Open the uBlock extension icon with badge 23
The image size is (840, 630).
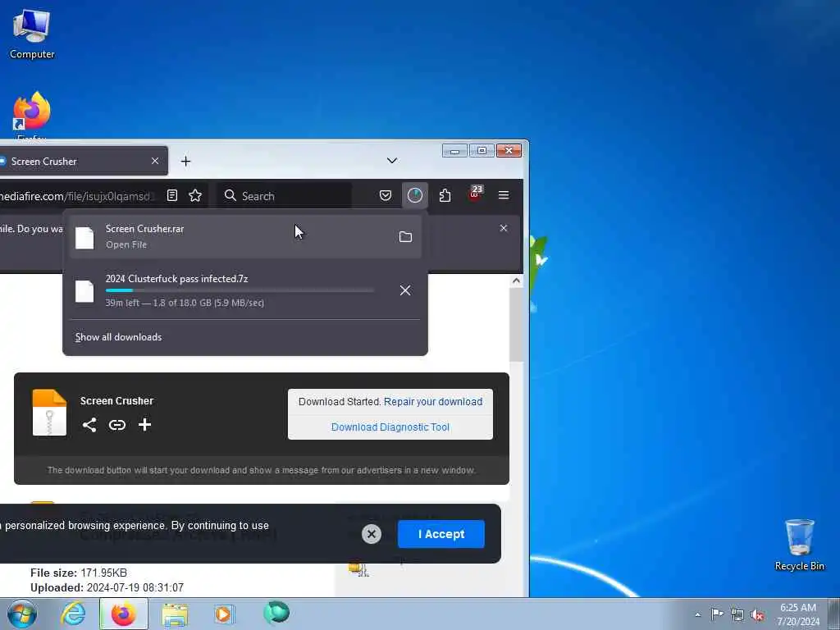pos(475,194)
